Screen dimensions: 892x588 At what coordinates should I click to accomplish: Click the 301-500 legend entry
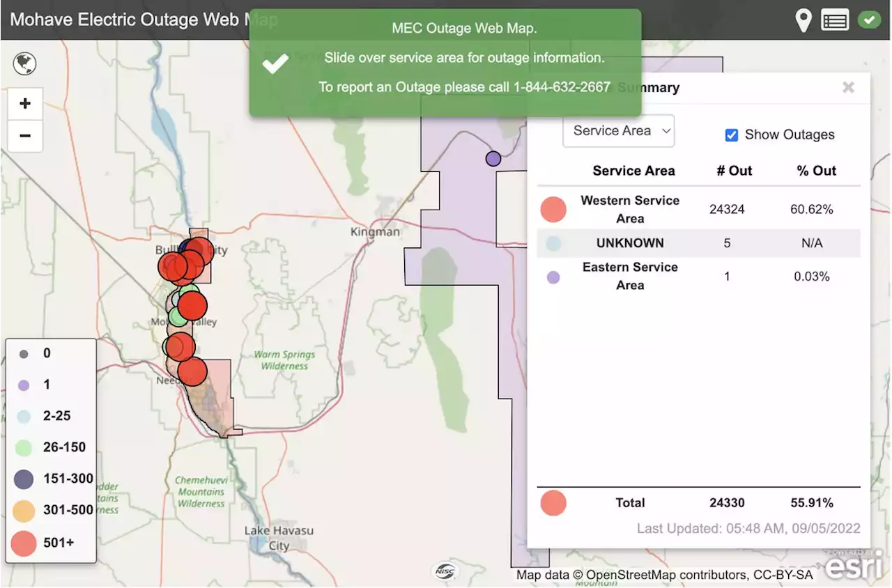[x=52, y=510]
